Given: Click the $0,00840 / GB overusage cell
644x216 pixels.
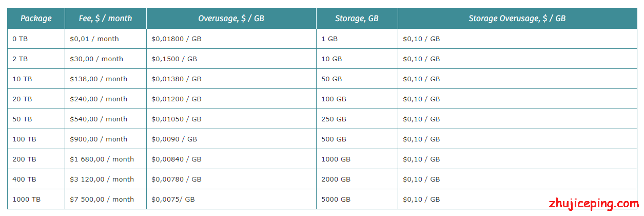Looking at the screenshot, I should [x=231, y=159].
